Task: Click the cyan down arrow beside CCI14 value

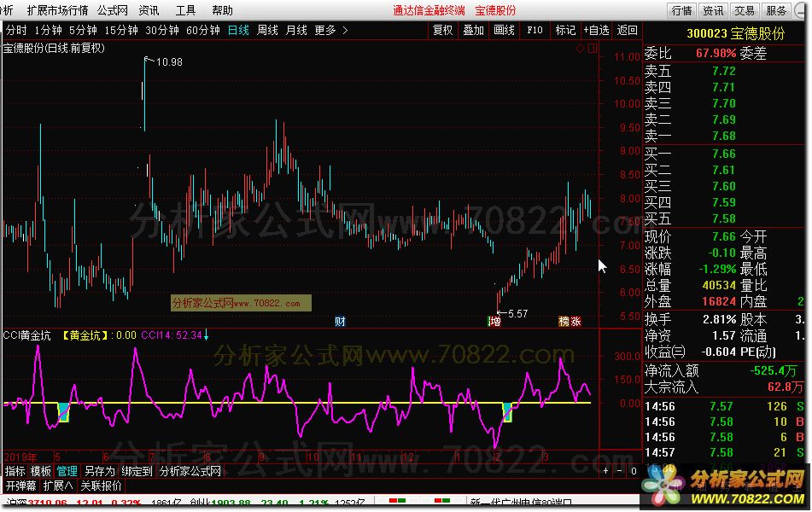Action: point(206,335)
